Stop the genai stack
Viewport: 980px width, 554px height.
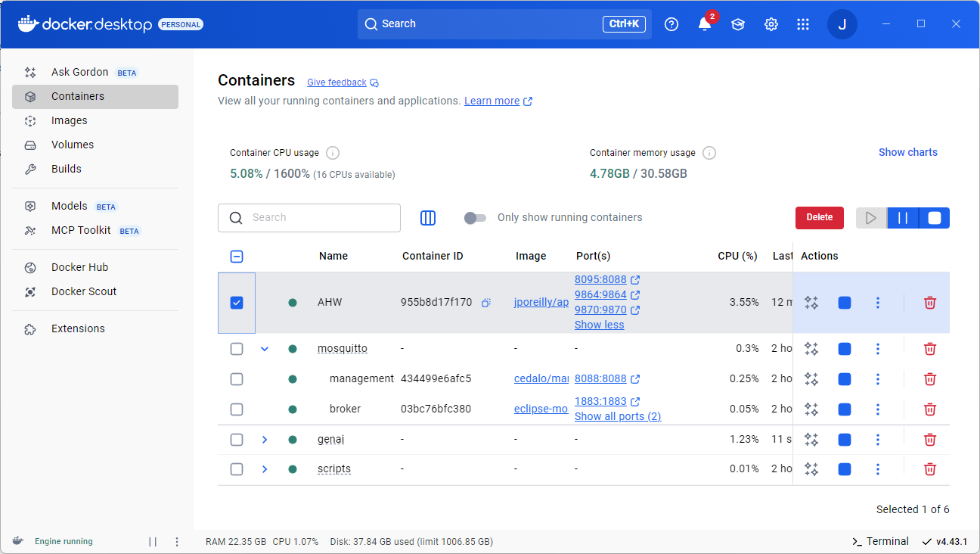845,440
